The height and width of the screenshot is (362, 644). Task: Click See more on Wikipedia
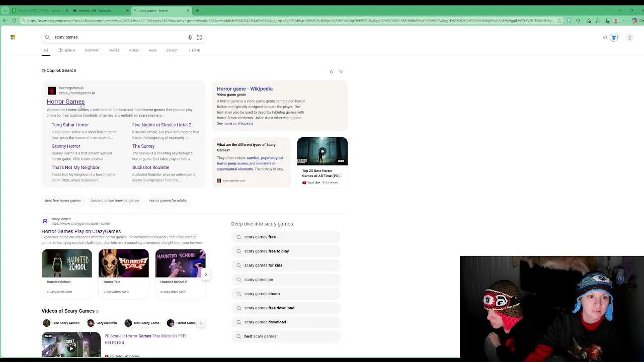click(235, 124)
